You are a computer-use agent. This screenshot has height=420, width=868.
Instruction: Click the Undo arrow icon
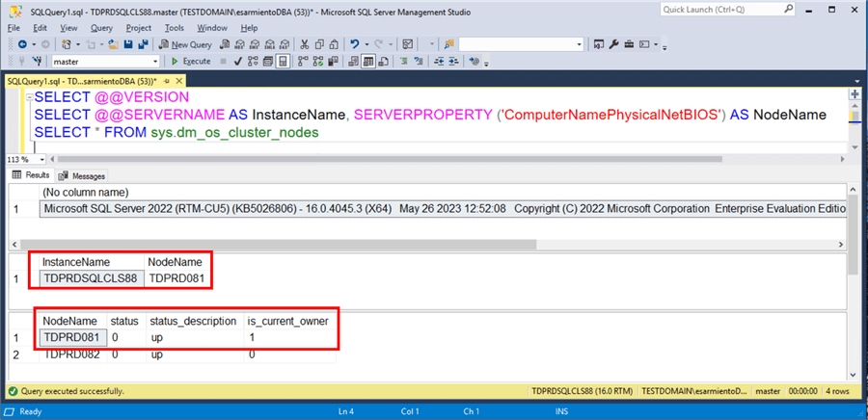coord(356,44)
